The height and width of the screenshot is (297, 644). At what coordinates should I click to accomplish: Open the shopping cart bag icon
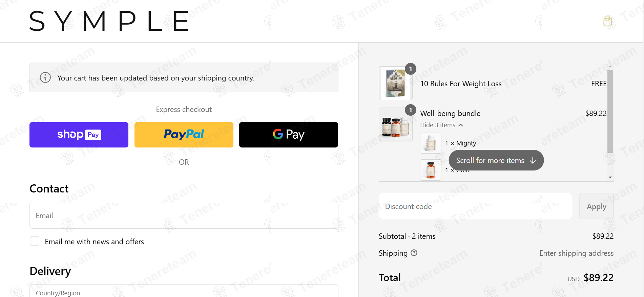(x=607, y=21)
